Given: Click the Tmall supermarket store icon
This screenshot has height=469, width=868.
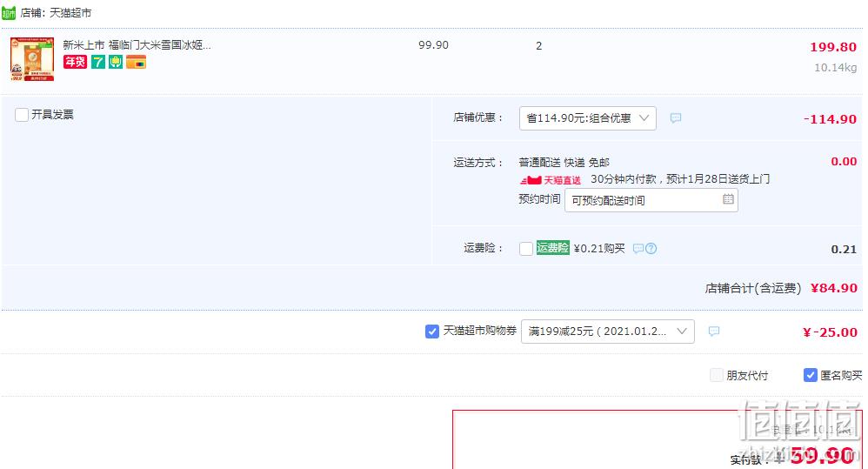Looking at the screenshot, I should point(9,12).
